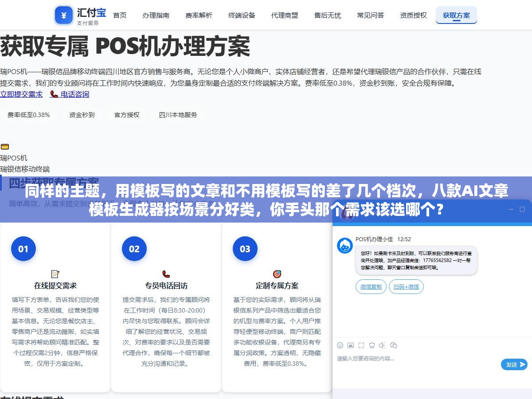Click the 电话咨询 link
This screenshot has width=532, height=399.
pyautogui.click(x=70, y=94)
